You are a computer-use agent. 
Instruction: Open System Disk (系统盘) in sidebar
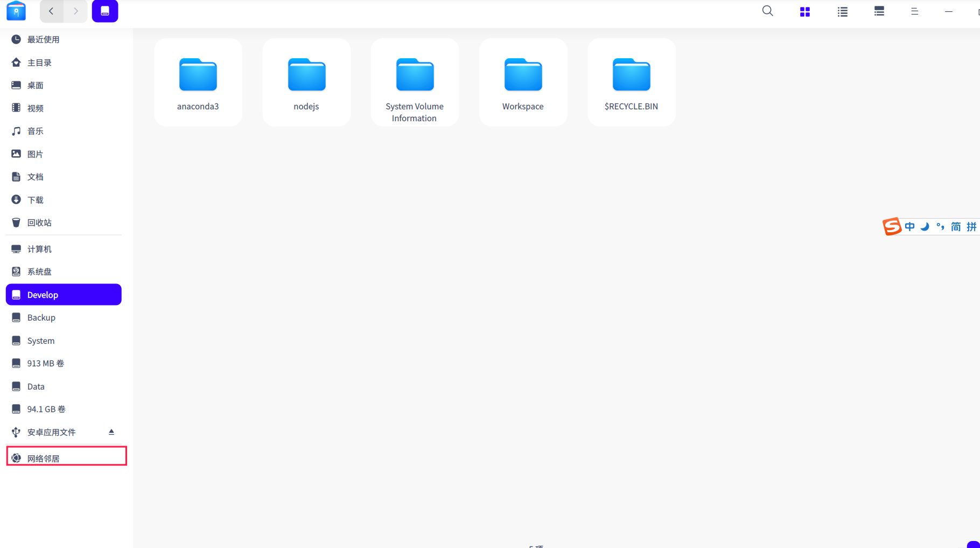pos(64,272)
